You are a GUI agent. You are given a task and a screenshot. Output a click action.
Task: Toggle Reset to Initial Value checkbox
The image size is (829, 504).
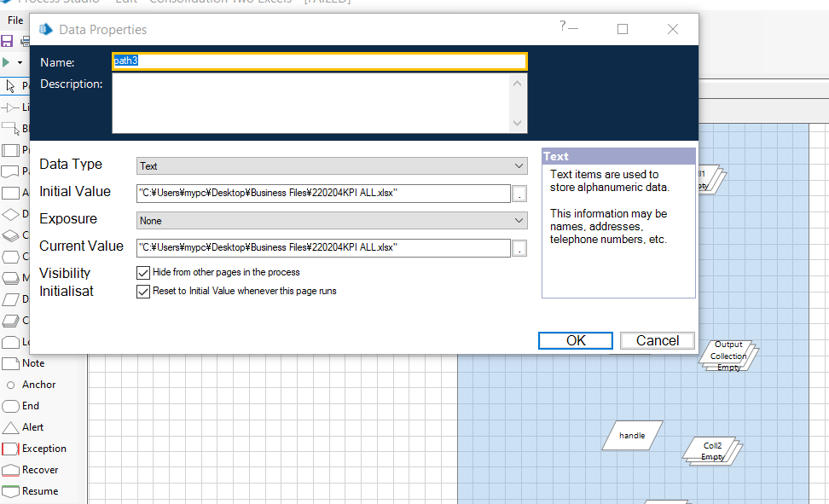143,292
